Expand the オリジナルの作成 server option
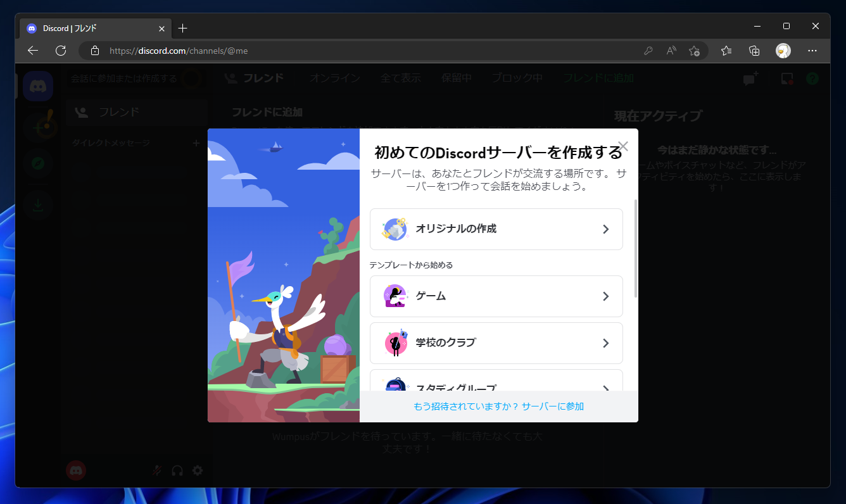The width and height of the screenshot is (846, 504). tap(605, 229)
